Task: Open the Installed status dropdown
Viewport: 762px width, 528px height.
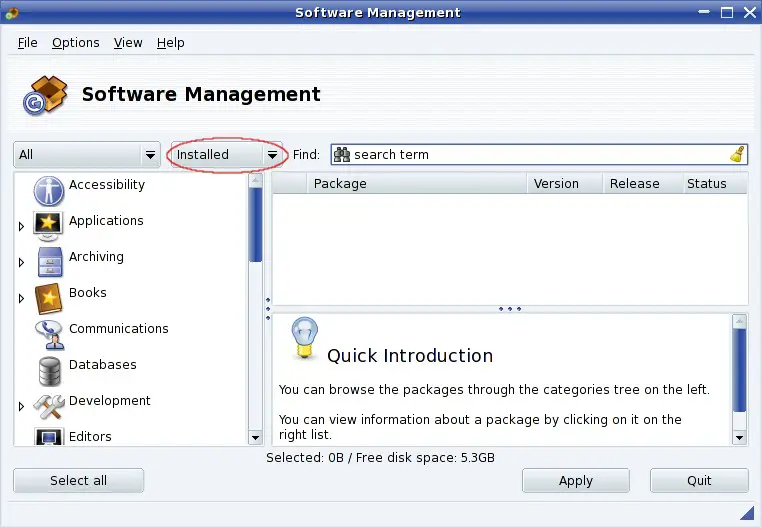Action: 226,155
